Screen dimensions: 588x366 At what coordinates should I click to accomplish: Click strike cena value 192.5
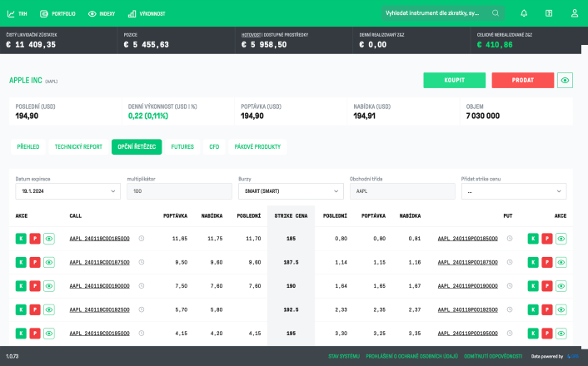coord(291,309)
